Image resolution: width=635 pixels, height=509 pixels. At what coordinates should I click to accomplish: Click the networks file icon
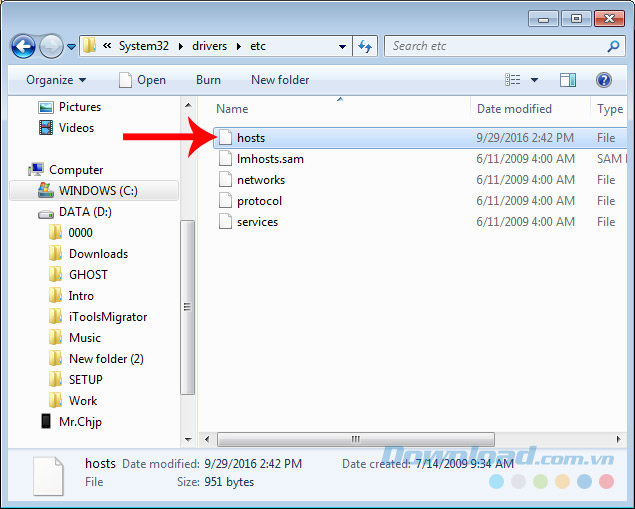[226, 180]
